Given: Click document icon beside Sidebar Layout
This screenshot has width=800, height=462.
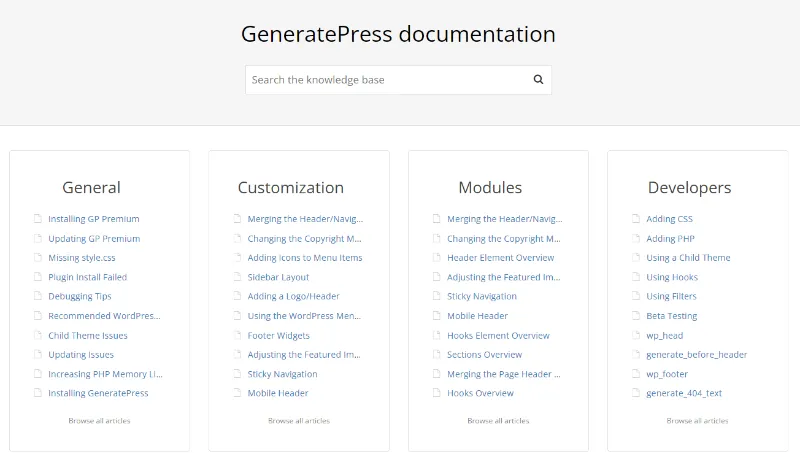Looking at the screenshot, I should [237, 277].
